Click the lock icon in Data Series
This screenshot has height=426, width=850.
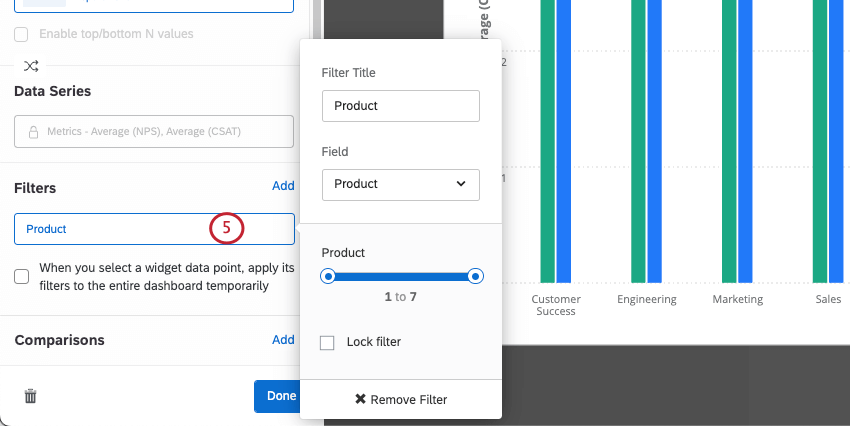pyautogui.click(x=33, y=132)
